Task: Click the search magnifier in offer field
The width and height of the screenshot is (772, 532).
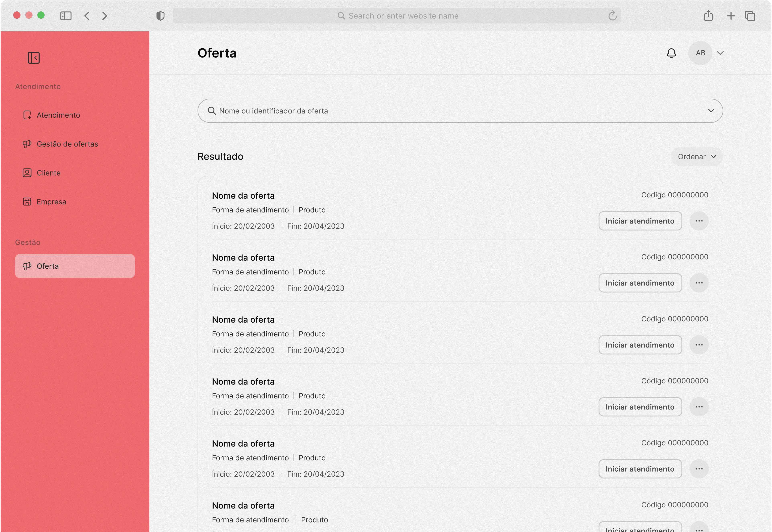Action: tap(211, 111)
